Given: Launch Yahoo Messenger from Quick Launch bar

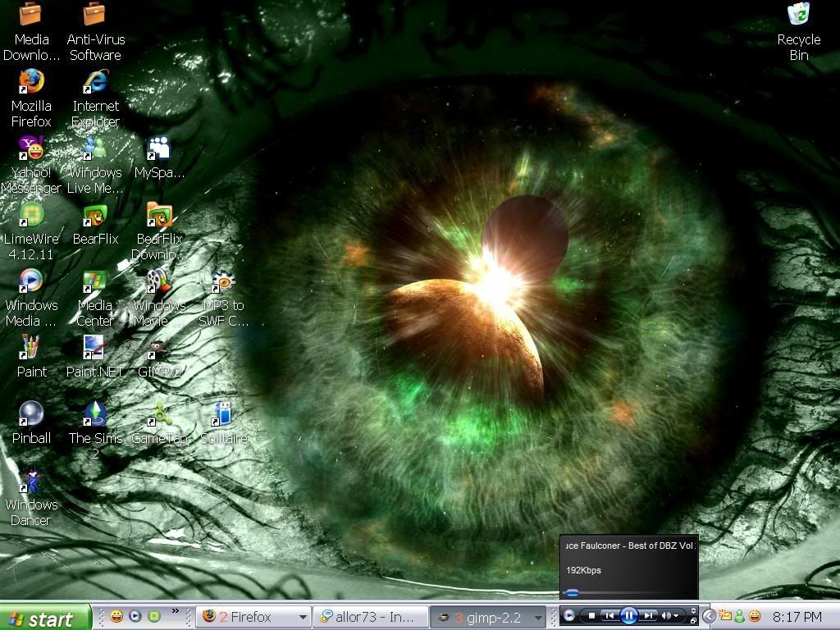Looking at the screenshot, I should (x=116, y=616).
